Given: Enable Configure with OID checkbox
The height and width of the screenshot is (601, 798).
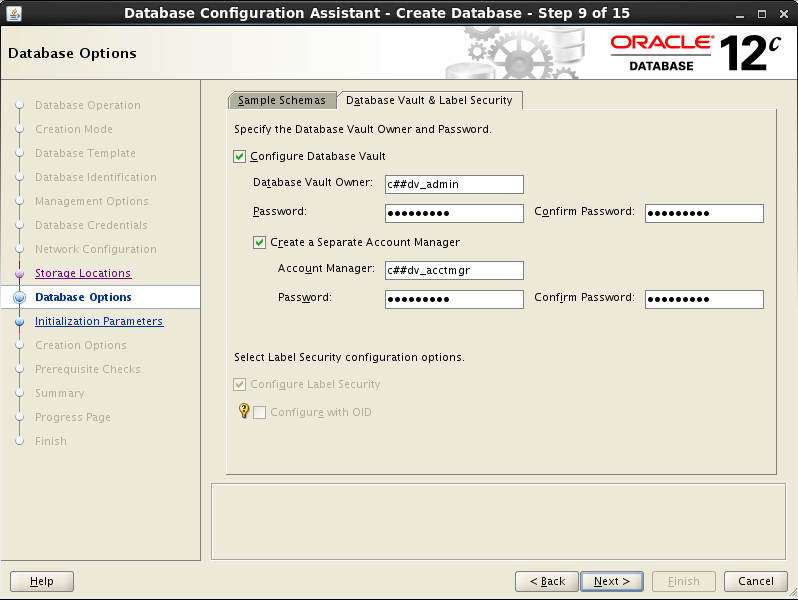Looking at the screenshot, I should (260, 412).
